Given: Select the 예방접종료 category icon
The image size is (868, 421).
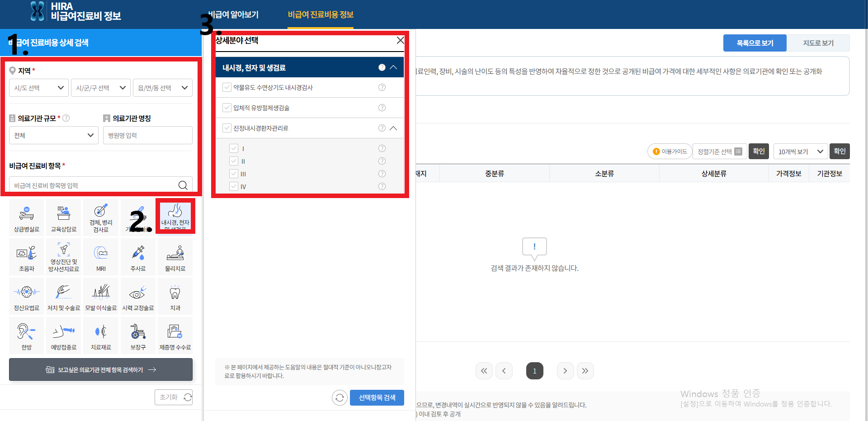Looking at the screenshot, I should 64,336.
